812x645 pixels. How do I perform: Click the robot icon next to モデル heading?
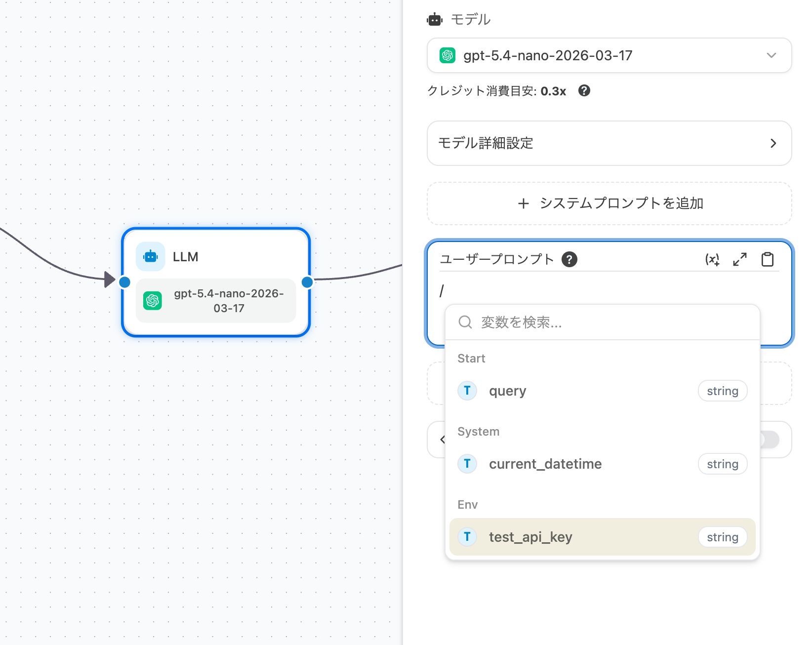[435, 20]
